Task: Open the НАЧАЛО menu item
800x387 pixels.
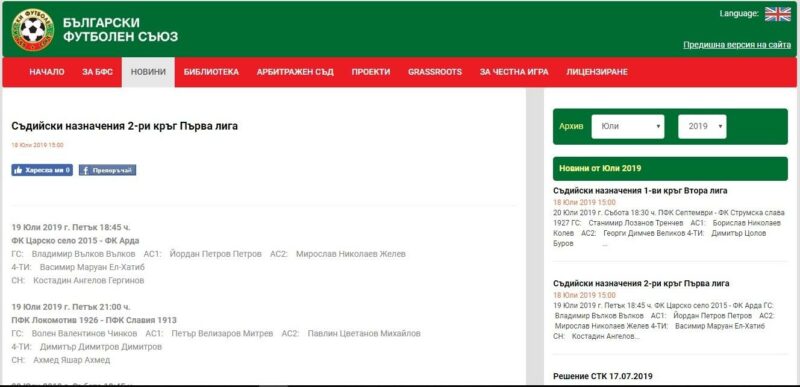Action: pos(47,72)
